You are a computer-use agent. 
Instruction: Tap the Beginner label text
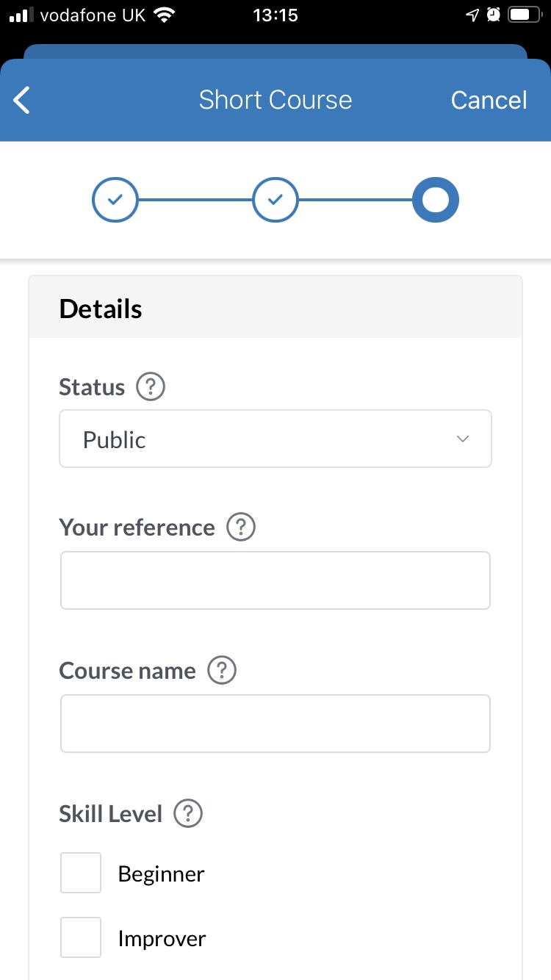pyautogui.click(x=161, y=874)
